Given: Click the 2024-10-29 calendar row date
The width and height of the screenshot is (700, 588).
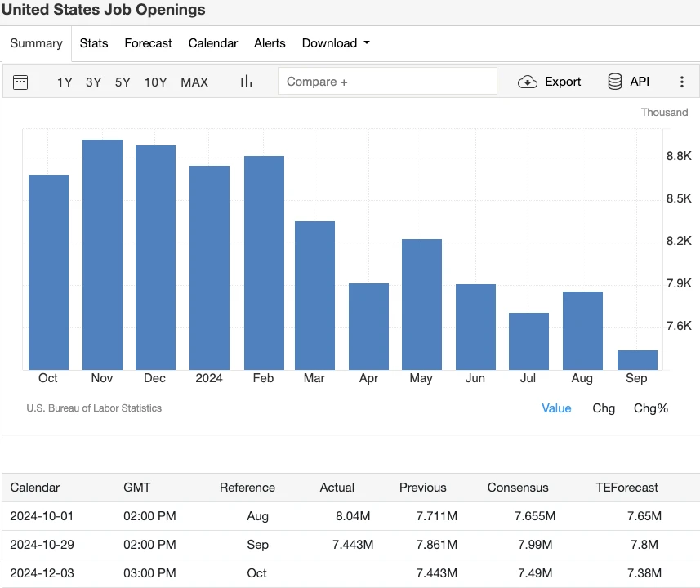Looking at the screenshot, I should click(42, 545).
